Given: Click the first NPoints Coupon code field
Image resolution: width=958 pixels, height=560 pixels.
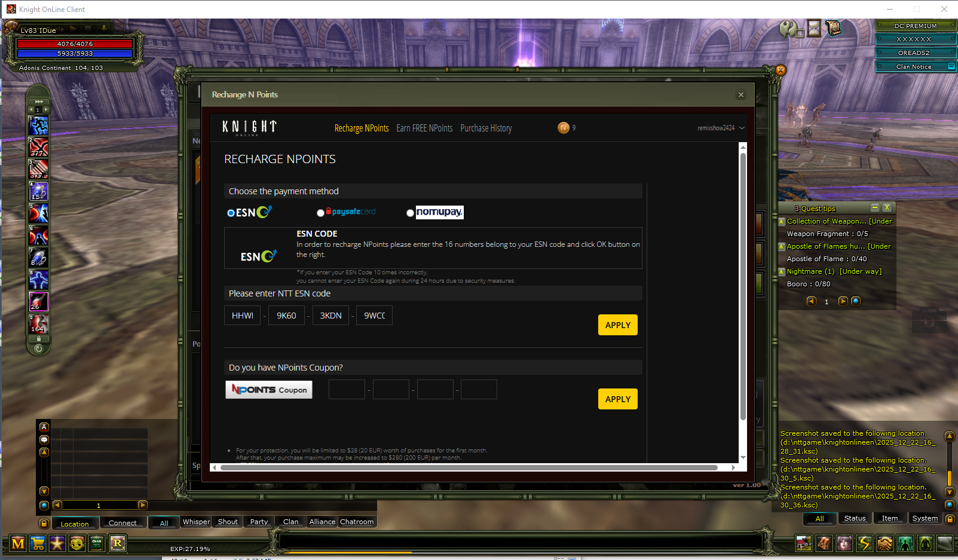Looking at the screenshot, I should 347,390.
